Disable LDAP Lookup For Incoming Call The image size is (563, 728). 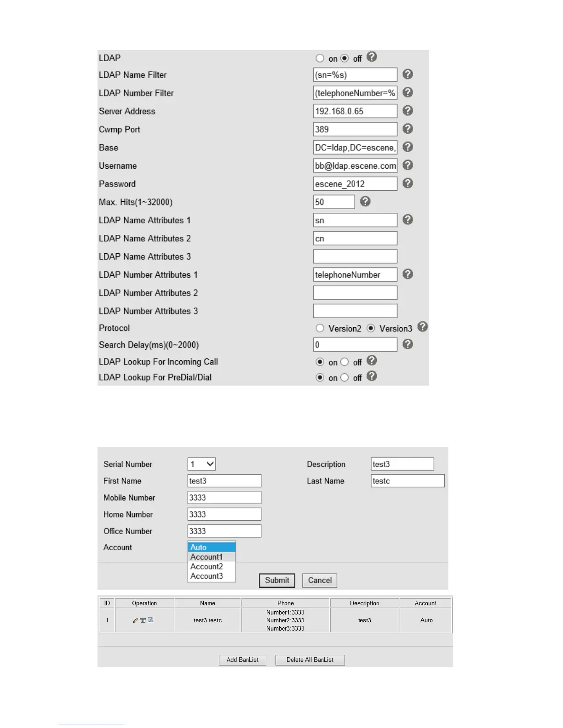click(x=345, y=362)
